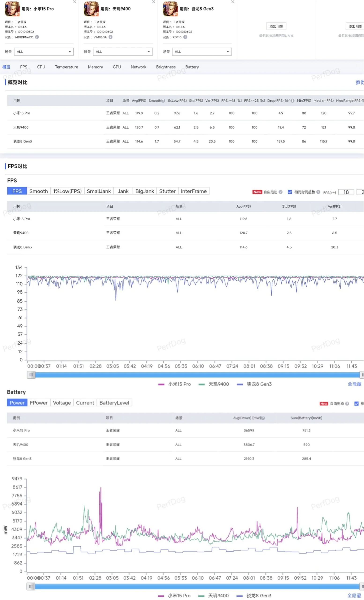
Task: Click info icon beside device V2405DA
Action: click(x=111, y=37)
